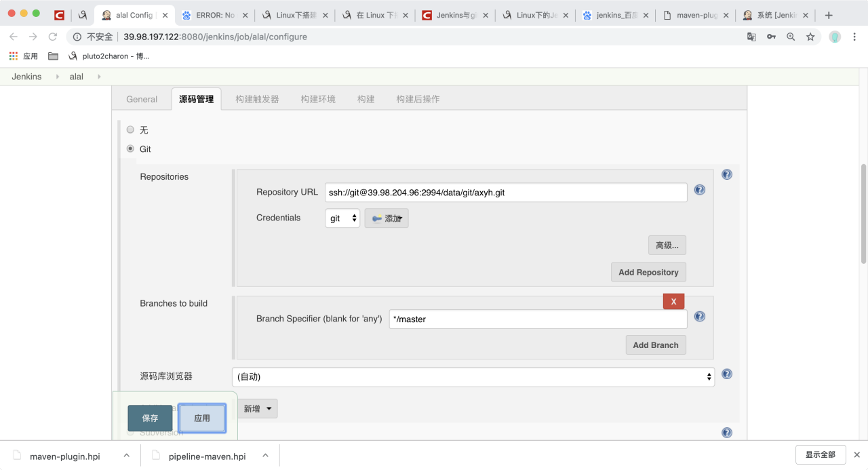The image size is (868, 470).
Task: Select 无 source control radio
Action: point(131,130)
